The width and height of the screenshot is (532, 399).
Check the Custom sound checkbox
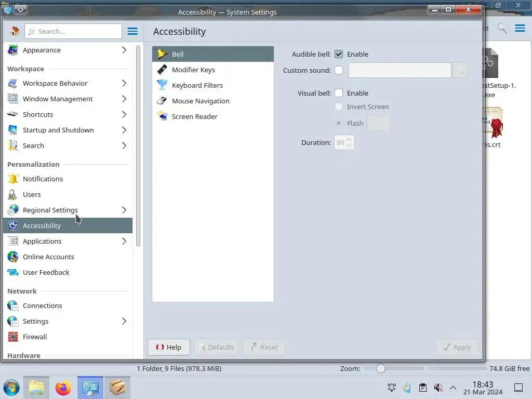339,70
